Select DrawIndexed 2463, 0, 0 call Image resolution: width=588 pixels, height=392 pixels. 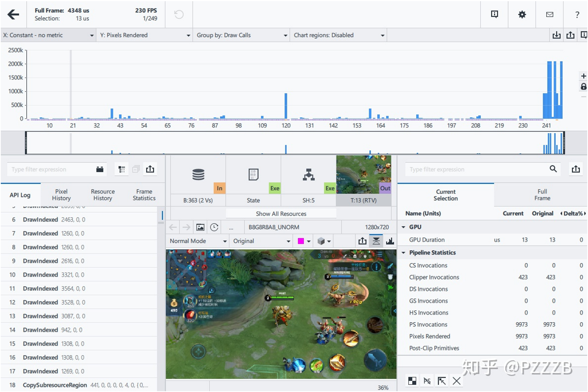pyautogui.click(x=79, y=219)
